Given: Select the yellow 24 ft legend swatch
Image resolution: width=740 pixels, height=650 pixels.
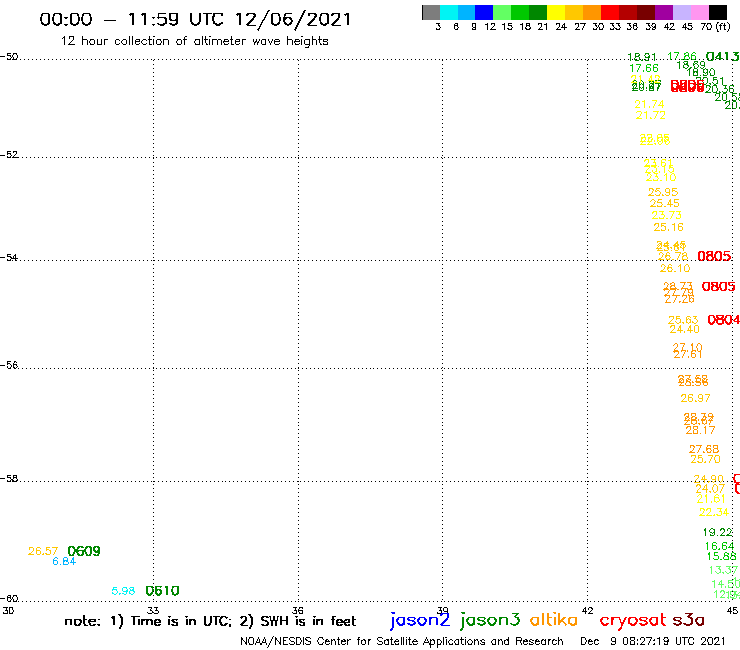Looking at the screenshot, I should coord(555,12).
